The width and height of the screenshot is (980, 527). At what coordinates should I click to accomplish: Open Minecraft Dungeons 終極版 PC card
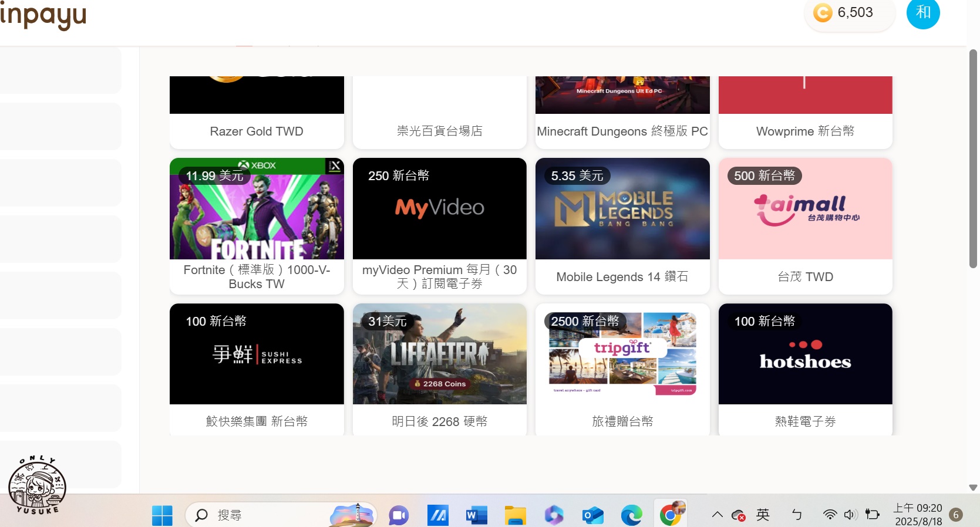tap(622, 113)
